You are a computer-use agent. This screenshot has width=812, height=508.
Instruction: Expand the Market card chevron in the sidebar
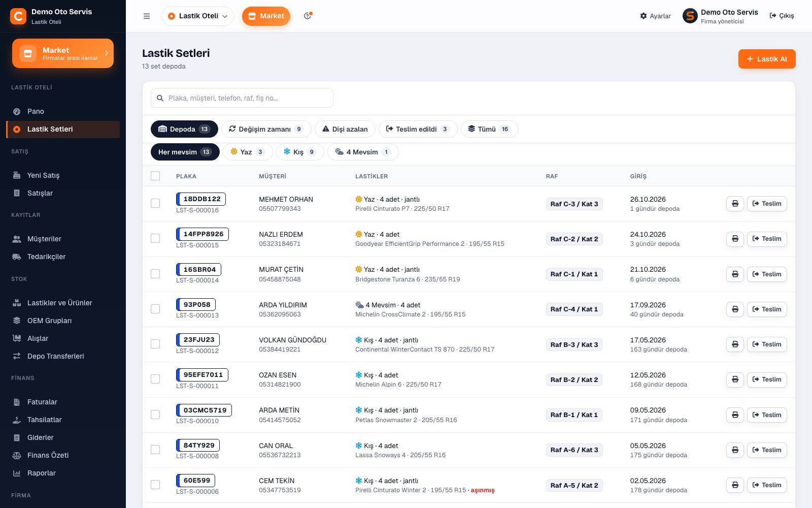click(x=107, y=53)
